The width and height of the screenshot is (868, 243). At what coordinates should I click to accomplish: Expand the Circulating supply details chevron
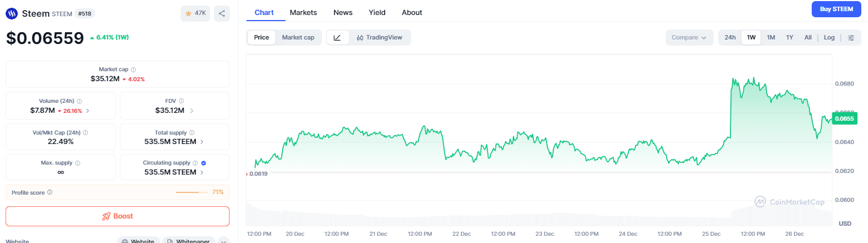tap(202, 172)
